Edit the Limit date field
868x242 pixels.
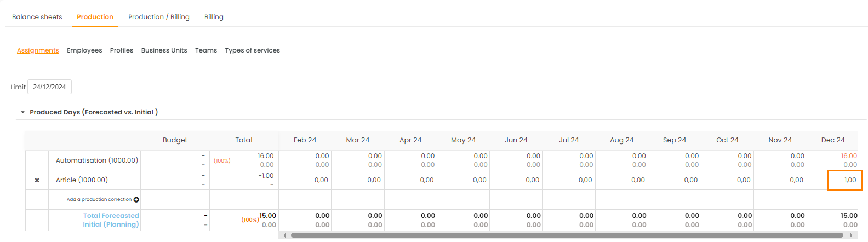click(x=49, y=87)
